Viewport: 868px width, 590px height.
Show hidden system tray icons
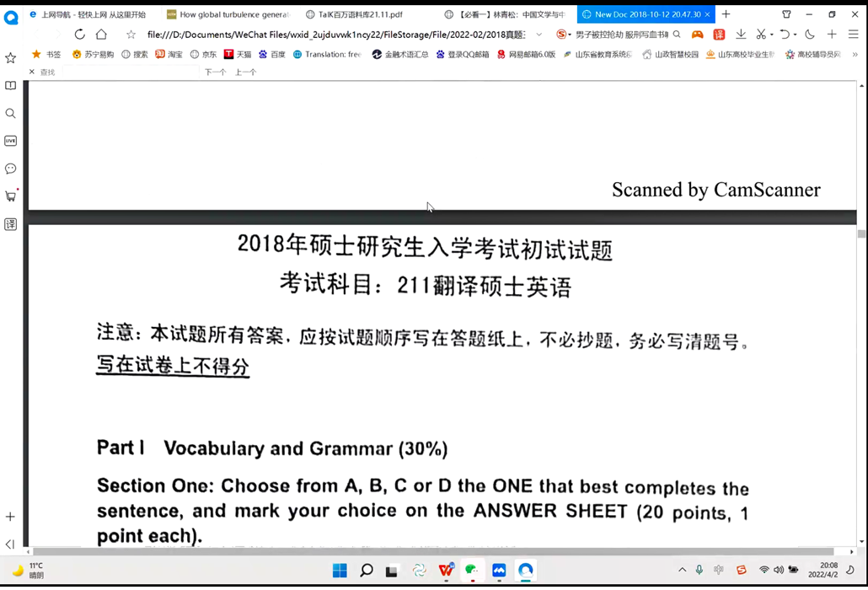pyautogui.click(x=682, y=571)
